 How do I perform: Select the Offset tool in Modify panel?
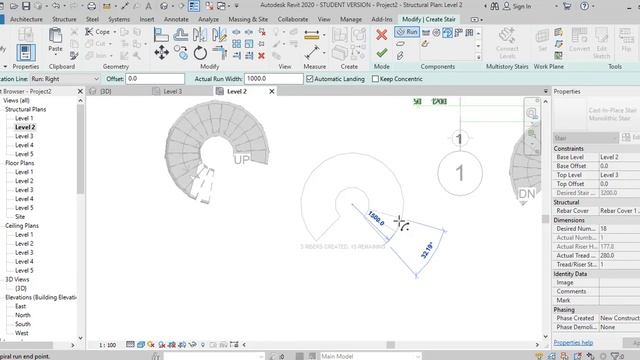[x=180, y=35]
